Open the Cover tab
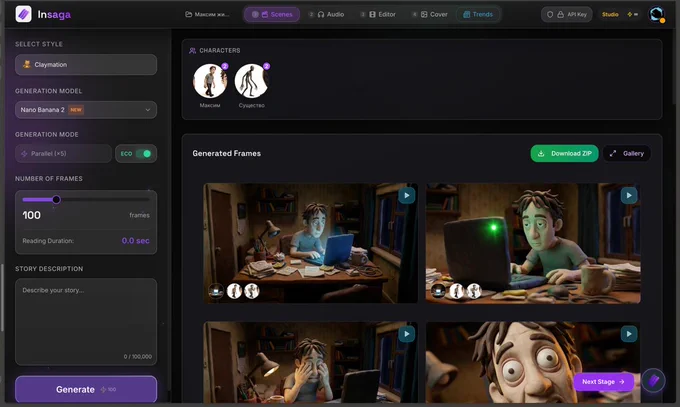The height and width of the screenshot is (407, 680). pos(429,14)
